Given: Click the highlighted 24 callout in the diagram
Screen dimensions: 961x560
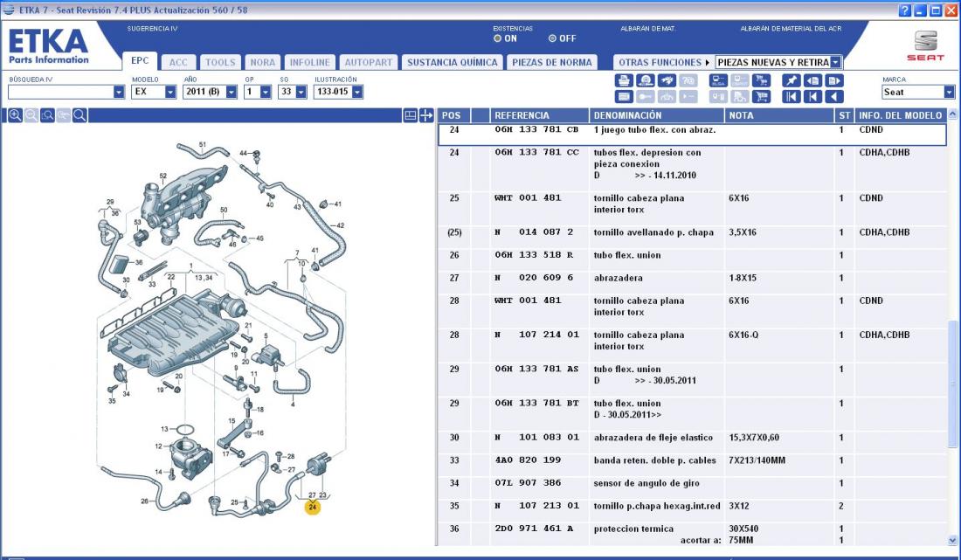Looking at the screenshot, I should [313, 508].
